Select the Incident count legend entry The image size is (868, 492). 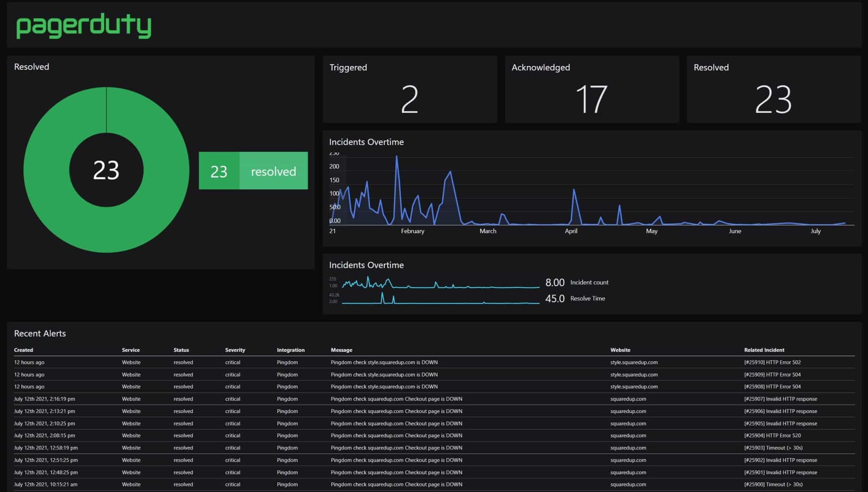pos(588,282)
